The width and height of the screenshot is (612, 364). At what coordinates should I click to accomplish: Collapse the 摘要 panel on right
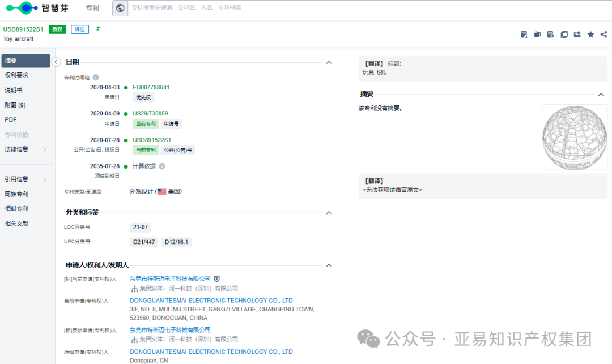(x=601, y=95)
